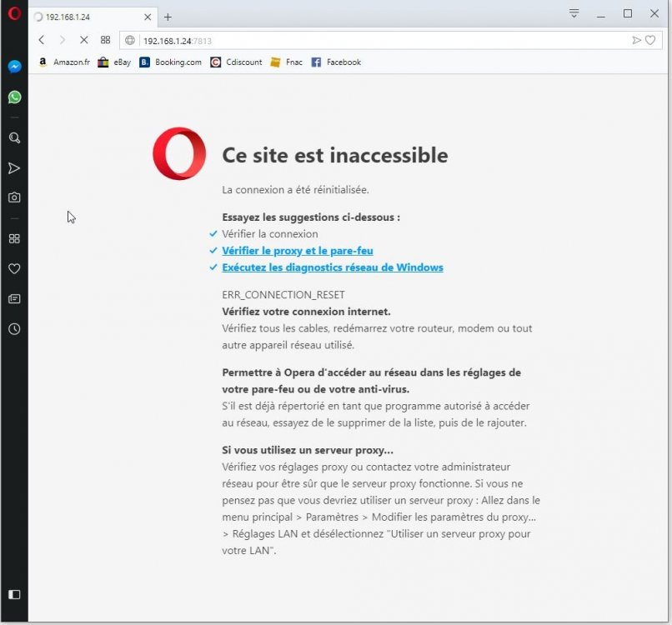Open WhatsApp in the sidebar
672x625 pixels.
(14, 97)
